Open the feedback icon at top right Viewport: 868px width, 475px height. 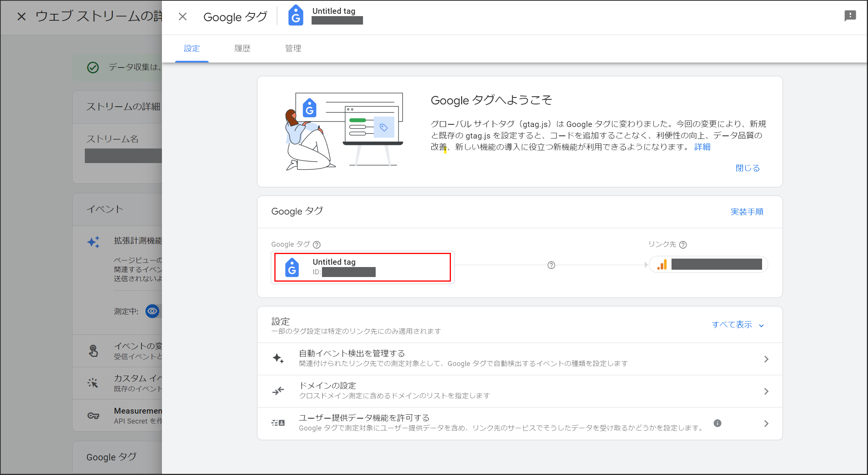pyautogui.click(x=850, y=16)
